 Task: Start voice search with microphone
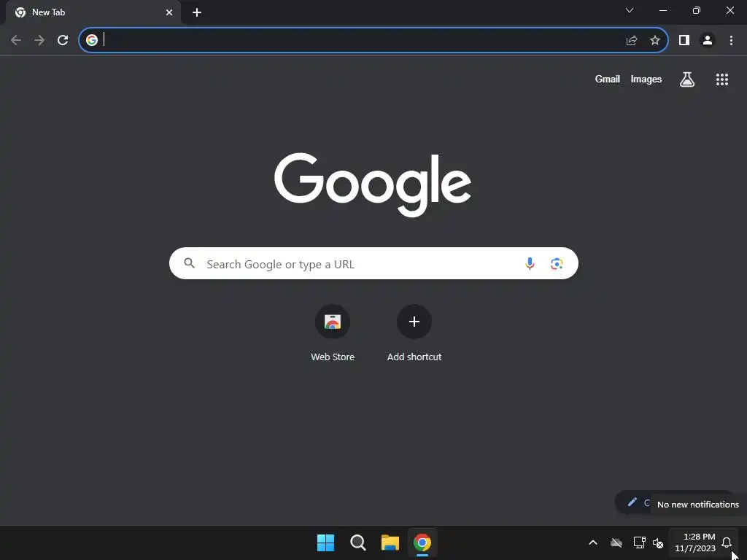pyautogui.click(x=530, y=263)
